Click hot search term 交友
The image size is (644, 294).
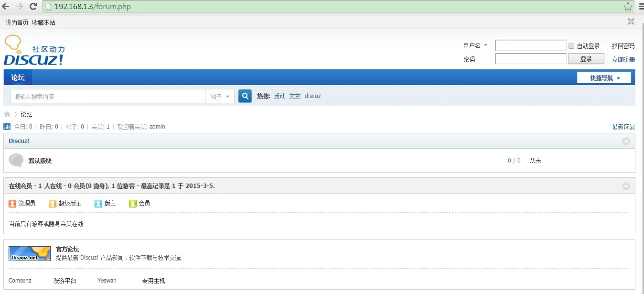(x=295, y=96)
